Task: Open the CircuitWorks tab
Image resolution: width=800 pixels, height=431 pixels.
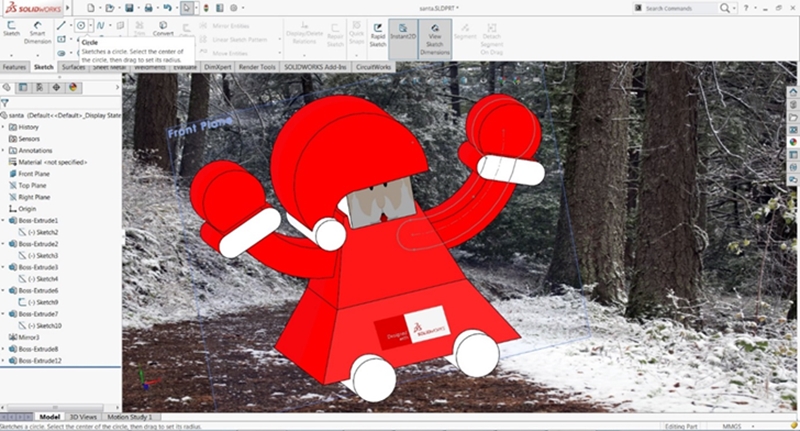Action: (x=373, y=67)
